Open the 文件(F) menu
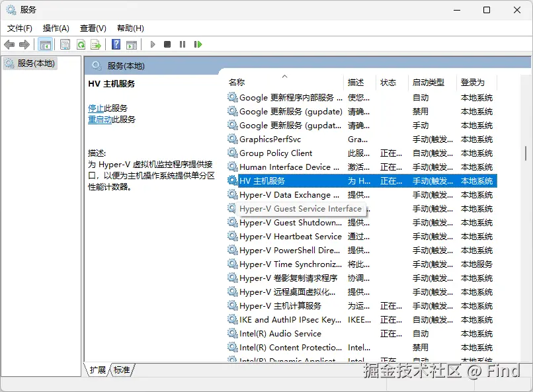The image size is (533, 392). tap(20, 28)
